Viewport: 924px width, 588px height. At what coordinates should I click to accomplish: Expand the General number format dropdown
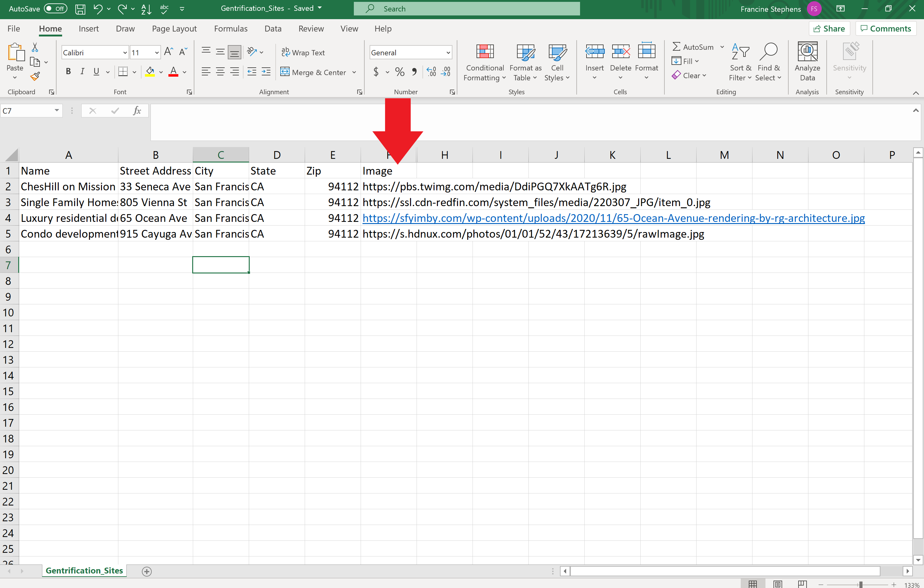click(448, 53)
